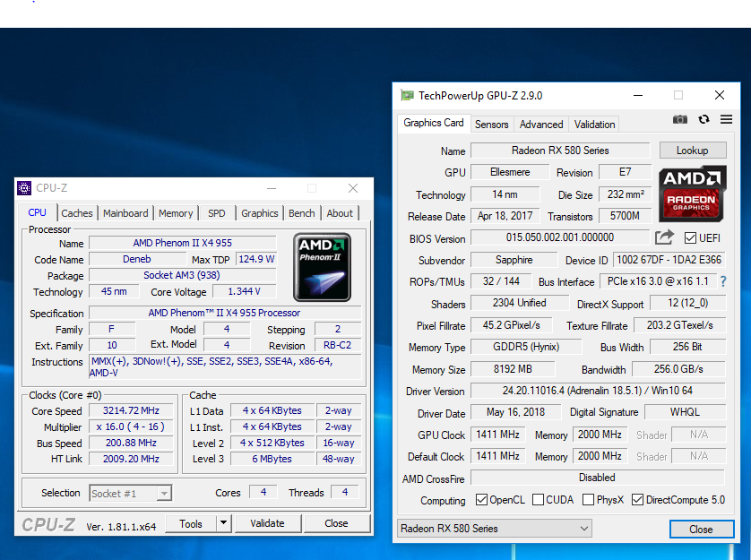Click the AMD Phenom II logo
Viewport: 751px width, 560px height.
pos(323,267)
